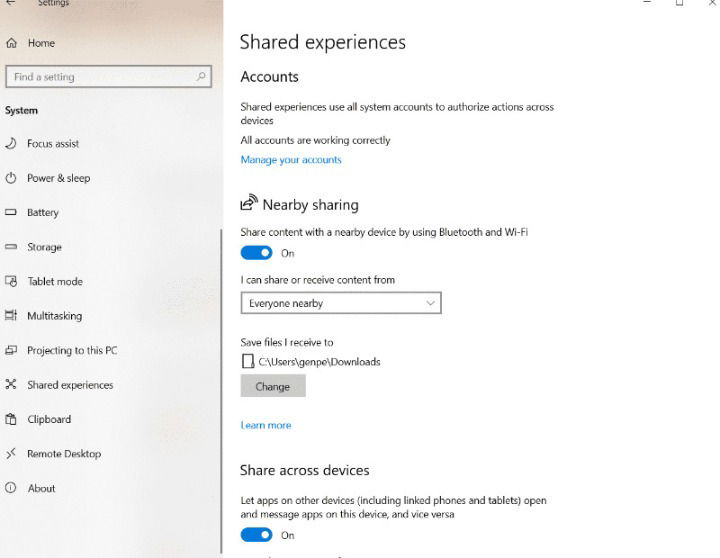
Task: Turn off the Nearby sharing toggle
Action: tap(256, 253)
